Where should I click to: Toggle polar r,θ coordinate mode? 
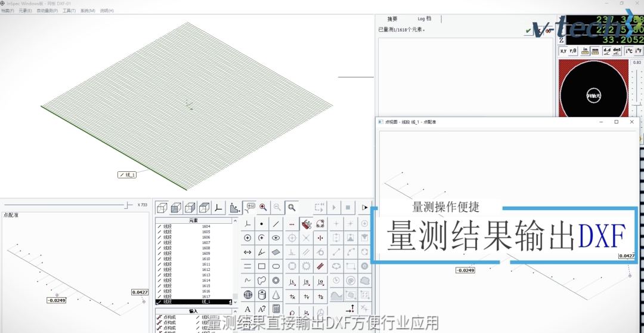[573, 51]
